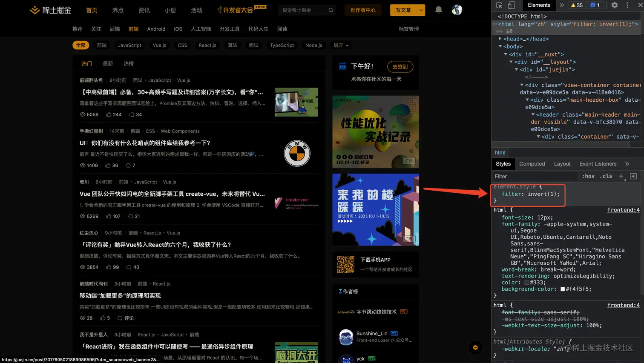This screenshot has width=644, height=363.
Task: Select the CSS tag filter
Action: pos(182,45)
